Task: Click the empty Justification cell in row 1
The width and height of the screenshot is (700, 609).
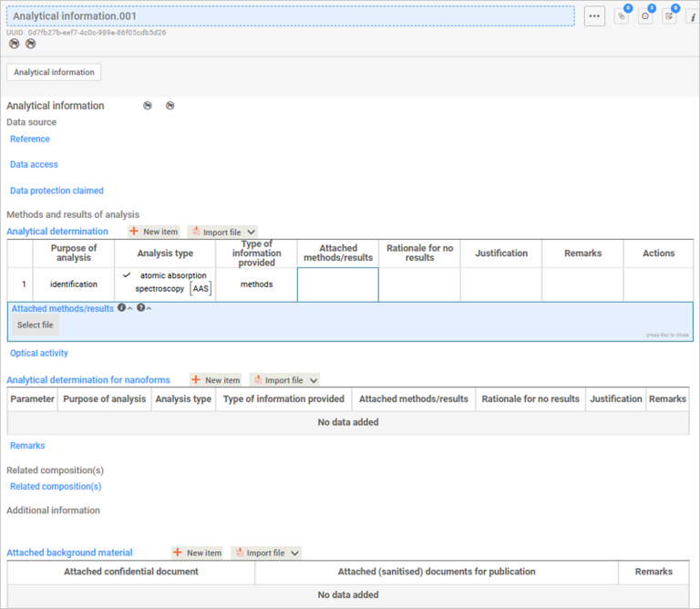Action: (x=501, y=284)
